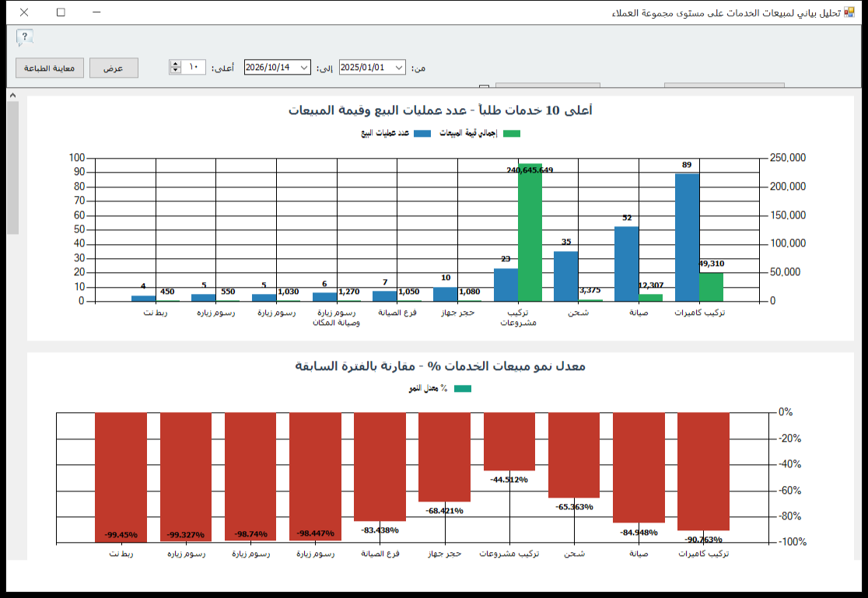Click the blue bar labeled 52
The width and height of the screenshot is (868, 598).
(627, 264)
